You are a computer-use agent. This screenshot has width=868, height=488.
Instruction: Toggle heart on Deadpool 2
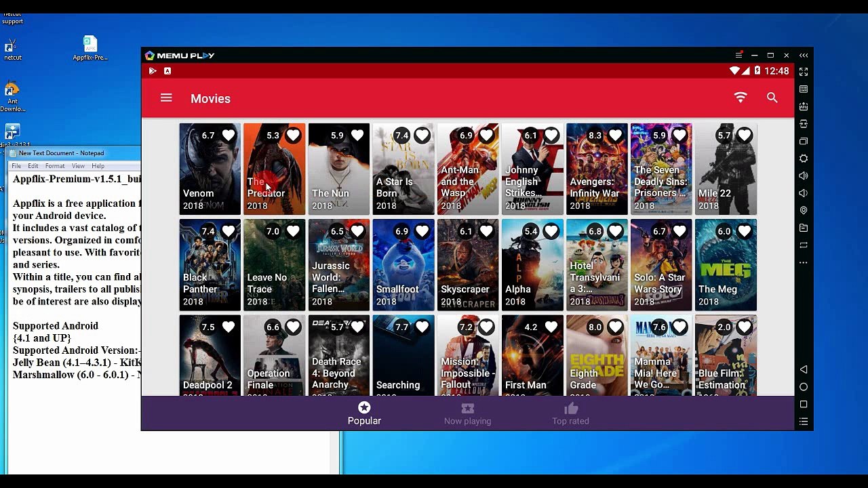(x=229, y=327)
